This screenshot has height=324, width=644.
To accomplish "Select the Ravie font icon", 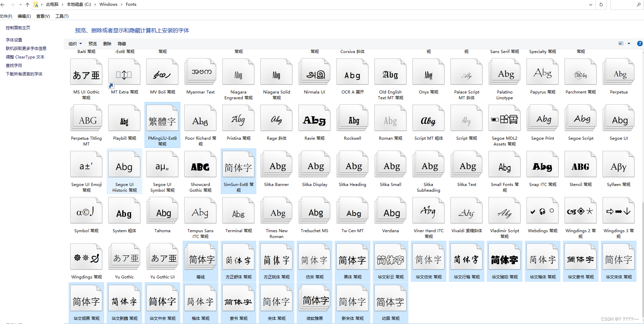I will 314,118.
